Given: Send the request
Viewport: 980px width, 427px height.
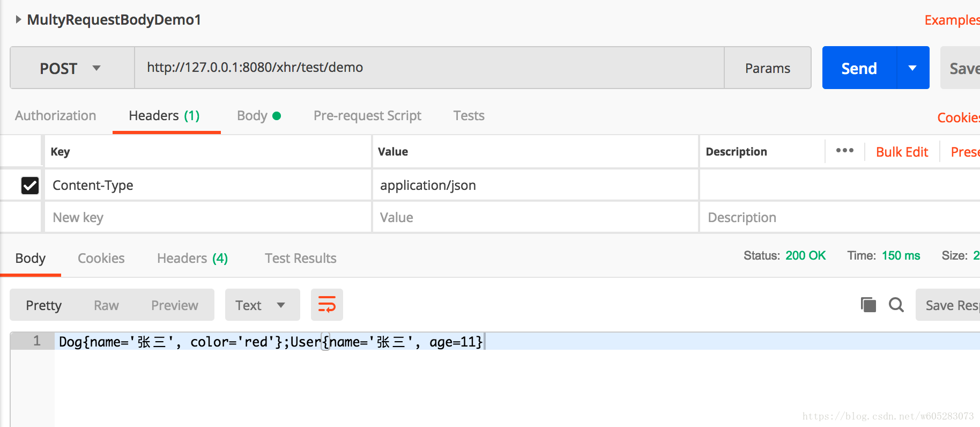Looking at the screenshot, I should [x=859, y=68].
